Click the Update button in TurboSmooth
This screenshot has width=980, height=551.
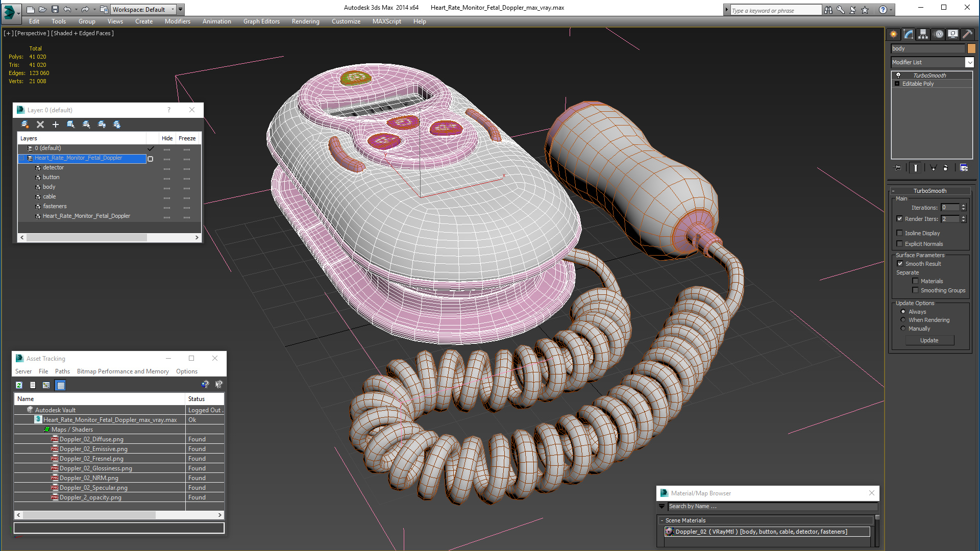929,340
